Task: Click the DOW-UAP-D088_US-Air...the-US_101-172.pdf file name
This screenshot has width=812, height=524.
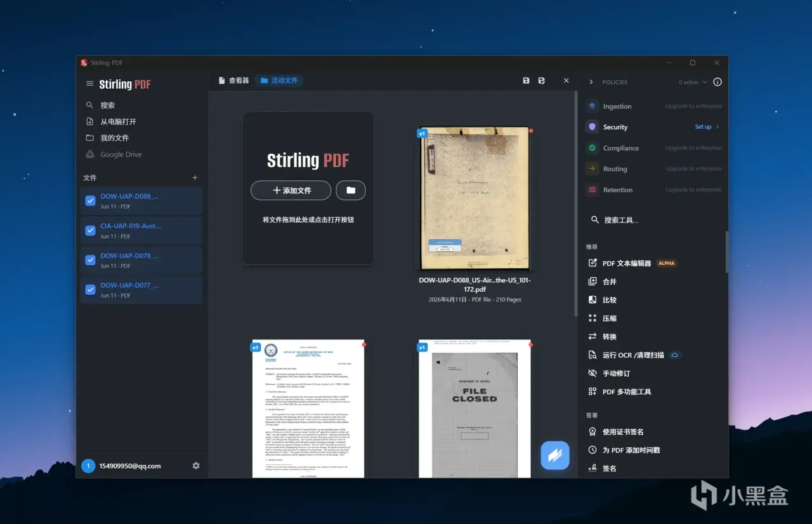Action: [x=475, y=285]
